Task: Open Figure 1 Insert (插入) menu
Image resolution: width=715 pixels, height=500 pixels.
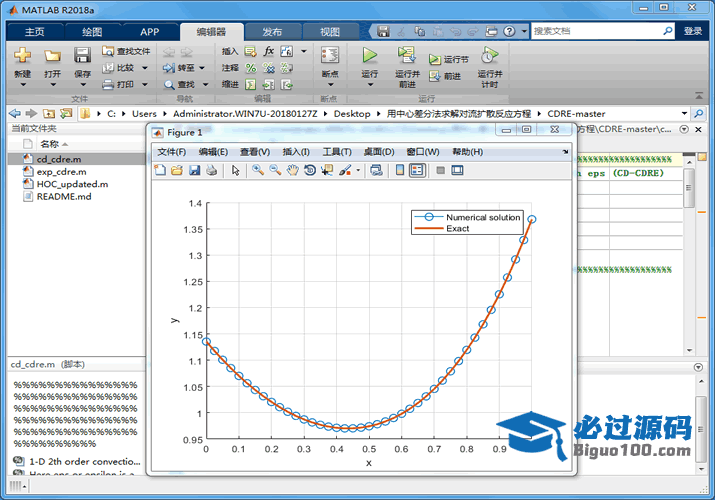Action: pyautogui.click(x=296, y=152)
